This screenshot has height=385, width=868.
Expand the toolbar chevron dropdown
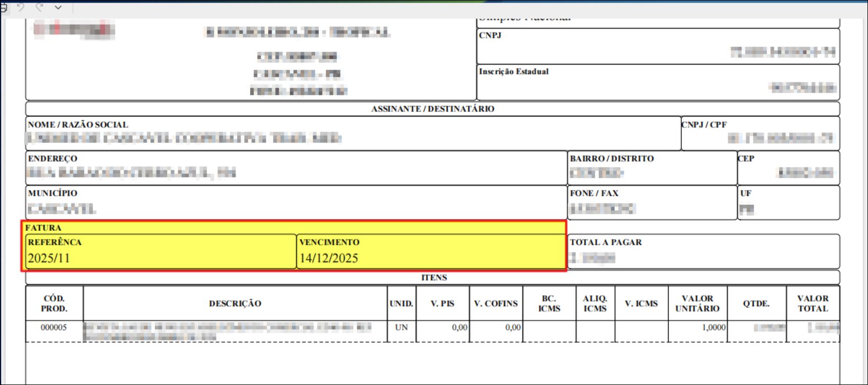58,7
